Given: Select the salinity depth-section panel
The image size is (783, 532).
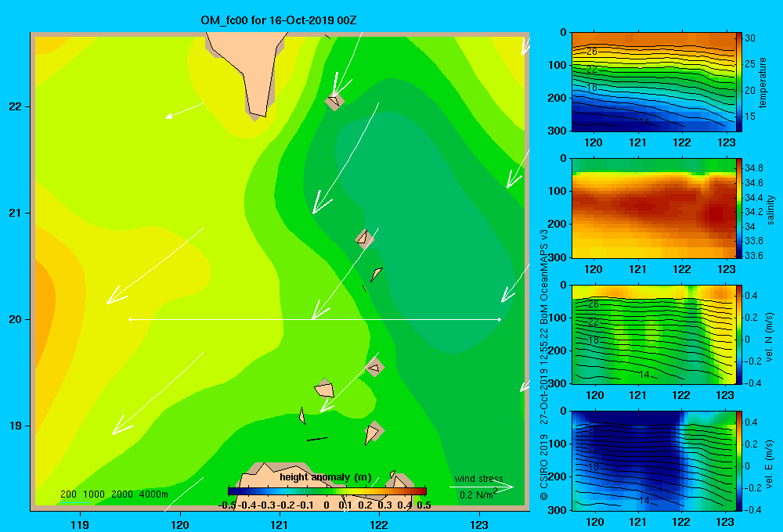Looking at the screenshot, I should click(x=654, y=208).
